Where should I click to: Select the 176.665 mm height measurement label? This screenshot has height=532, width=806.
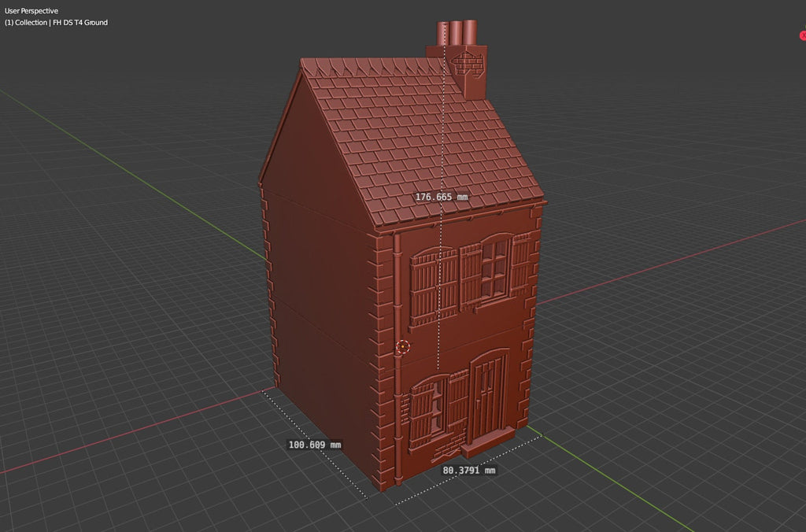[442, 197]
